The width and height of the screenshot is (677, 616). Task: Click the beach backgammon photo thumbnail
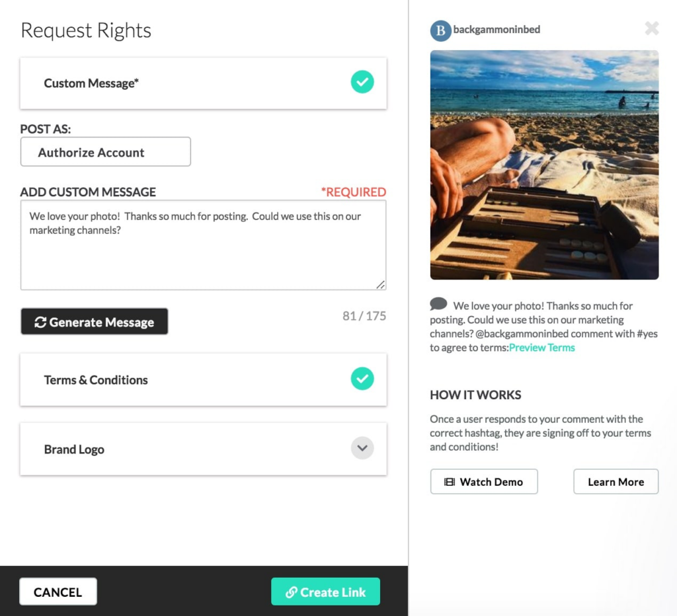point(544,165)
